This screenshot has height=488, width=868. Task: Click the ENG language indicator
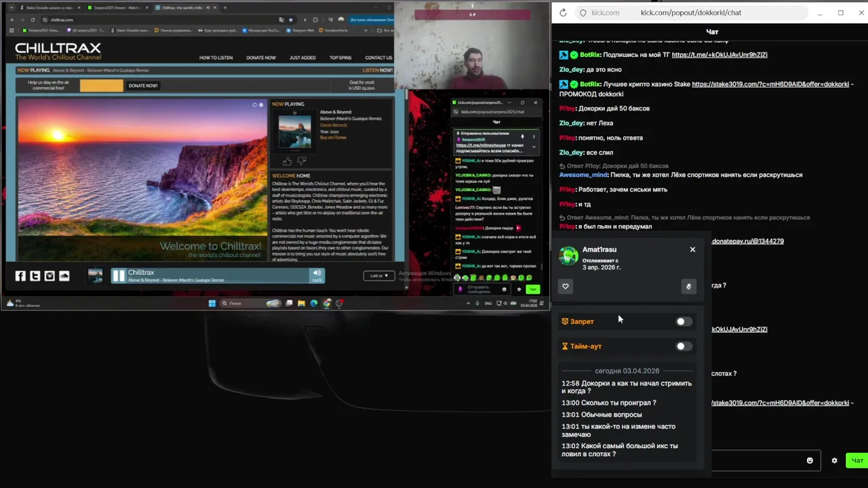point(488,303)
